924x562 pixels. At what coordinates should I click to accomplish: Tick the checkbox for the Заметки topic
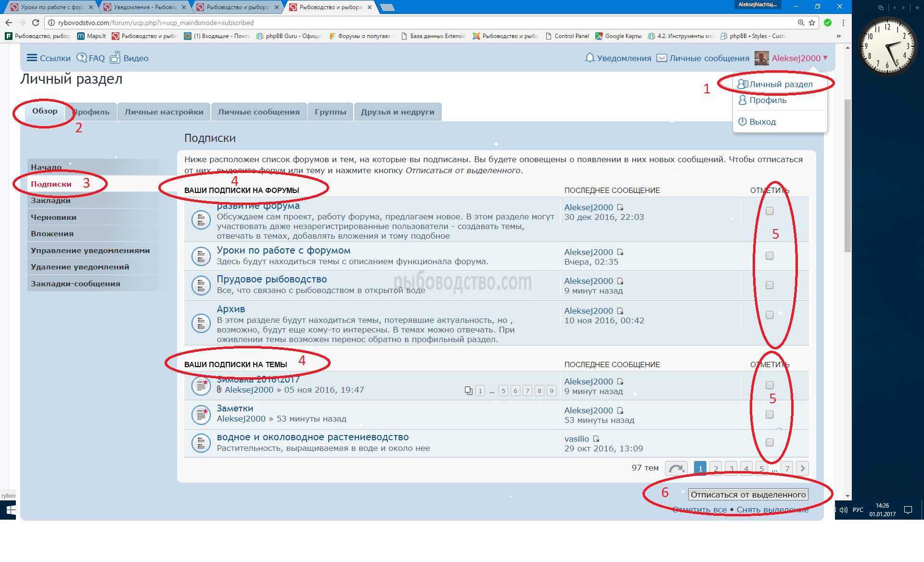point(770,414)
